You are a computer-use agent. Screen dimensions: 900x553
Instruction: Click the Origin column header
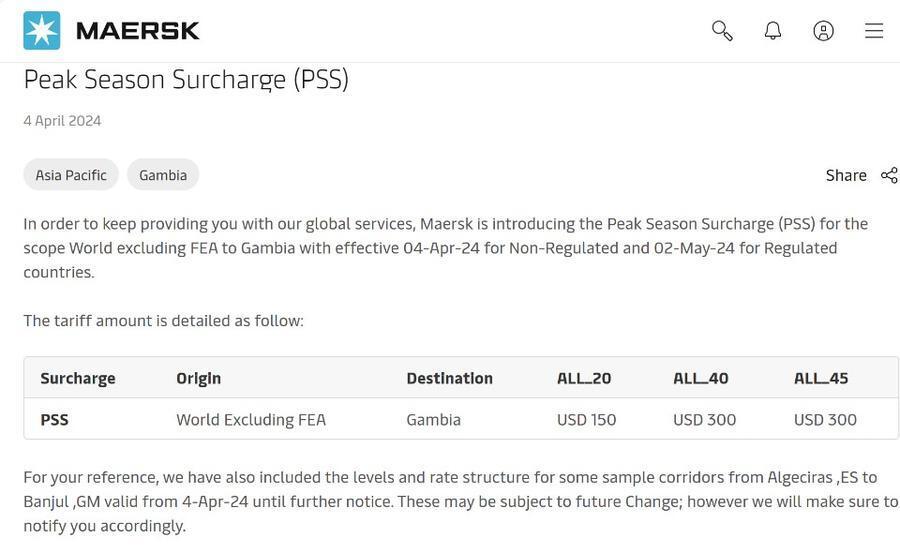199,378
